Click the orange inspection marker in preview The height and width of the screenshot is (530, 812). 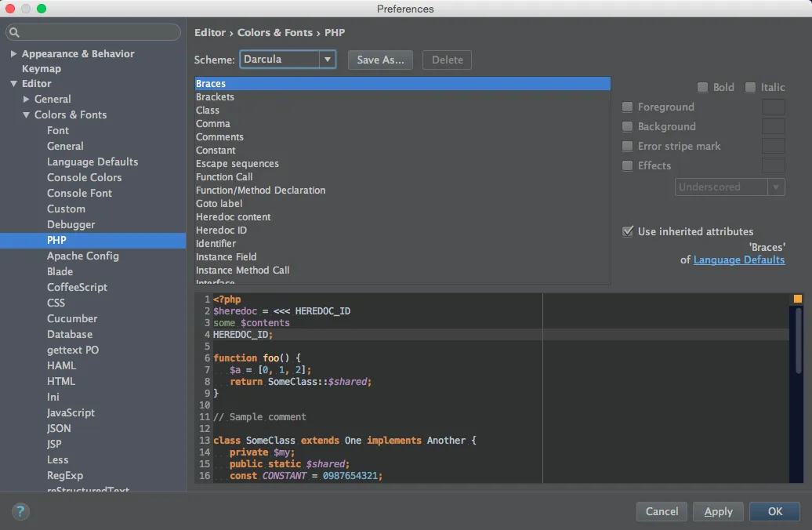point(798,299)
